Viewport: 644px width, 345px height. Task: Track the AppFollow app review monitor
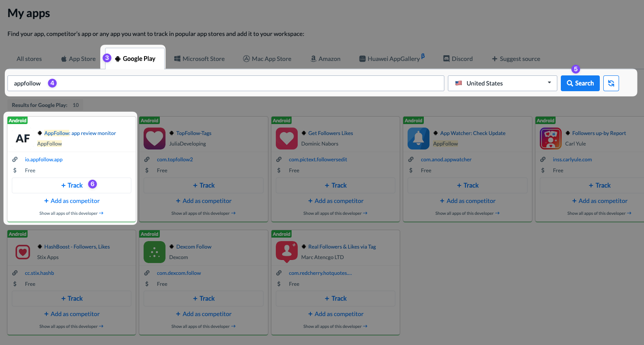(71, 185)
